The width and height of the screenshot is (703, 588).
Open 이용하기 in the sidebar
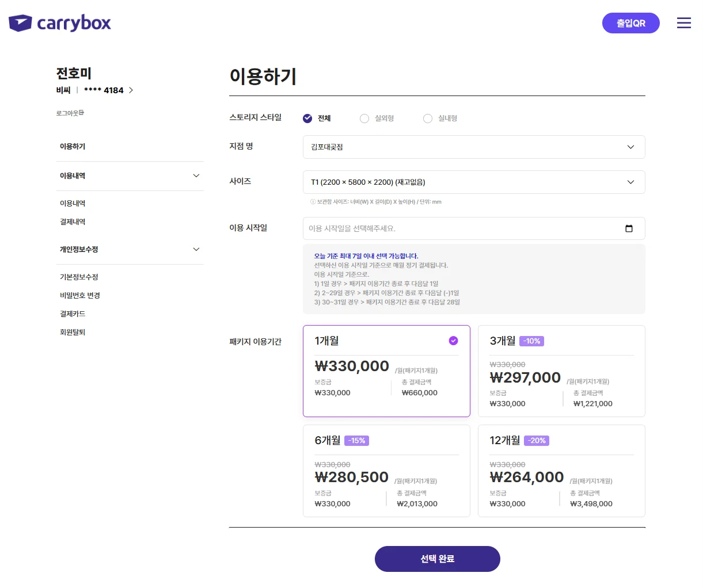(x=73, y=147)
